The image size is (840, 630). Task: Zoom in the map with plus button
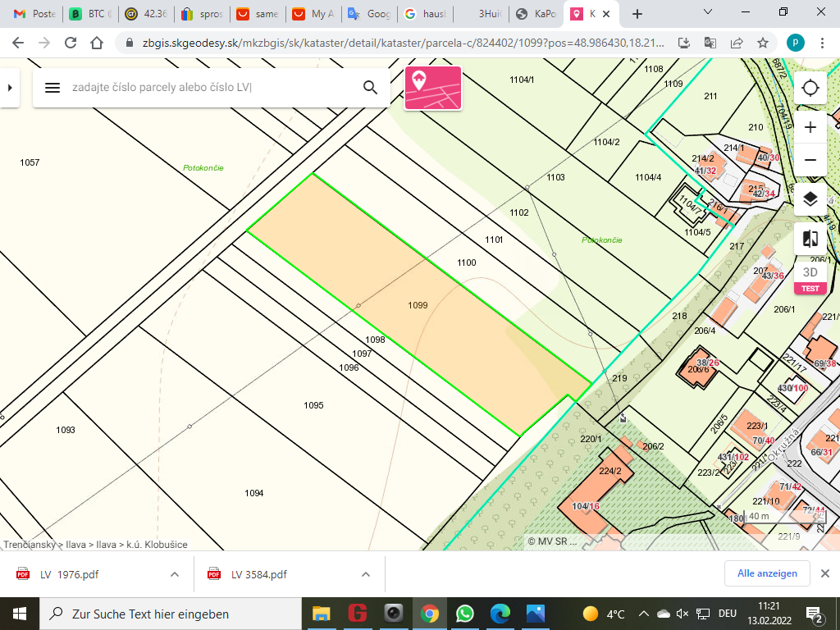pos(810,127)
